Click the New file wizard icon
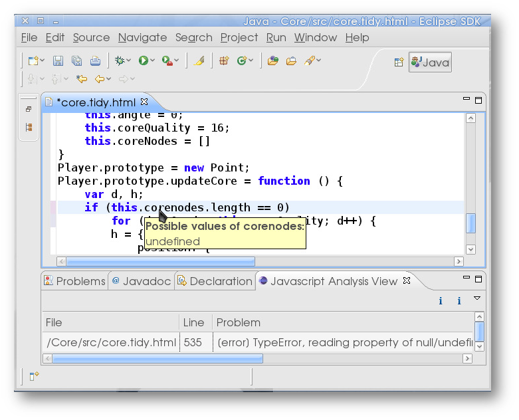 pyautogui.click(x=33, y=61)
